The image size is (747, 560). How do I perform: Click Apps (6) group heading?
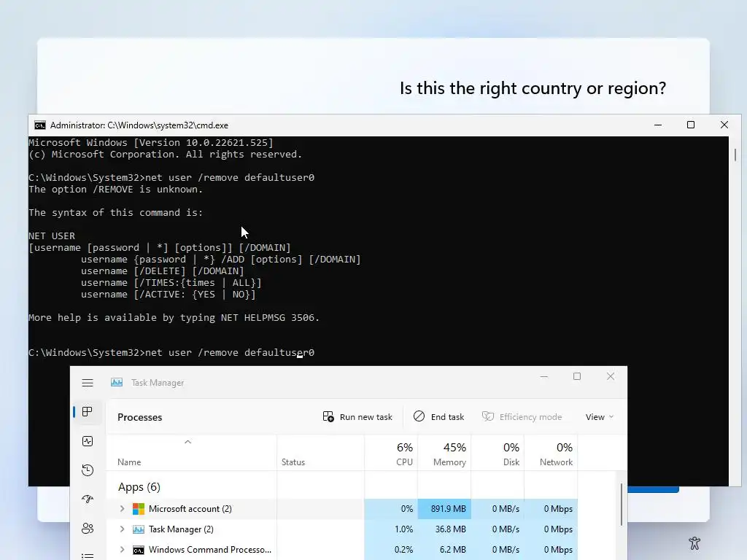(139, 487)
